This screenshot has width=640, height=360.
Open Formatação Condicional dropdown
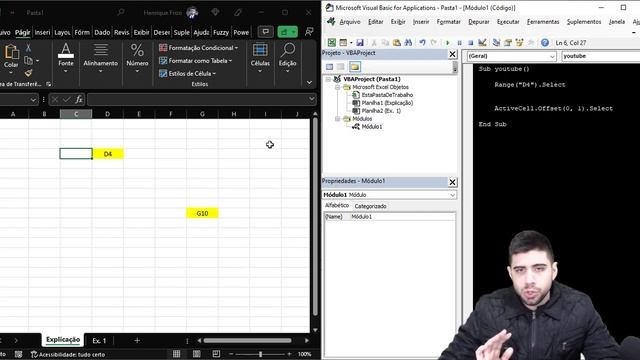click(198, 48)
